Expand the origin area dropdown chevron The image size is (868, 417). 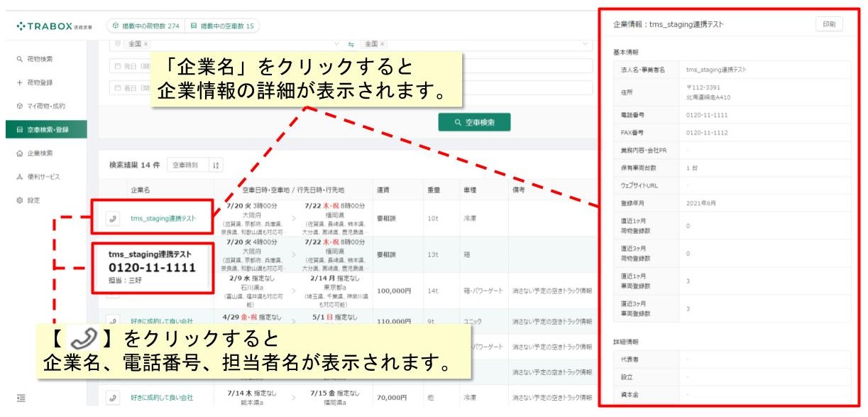click(x=336, y=44)
